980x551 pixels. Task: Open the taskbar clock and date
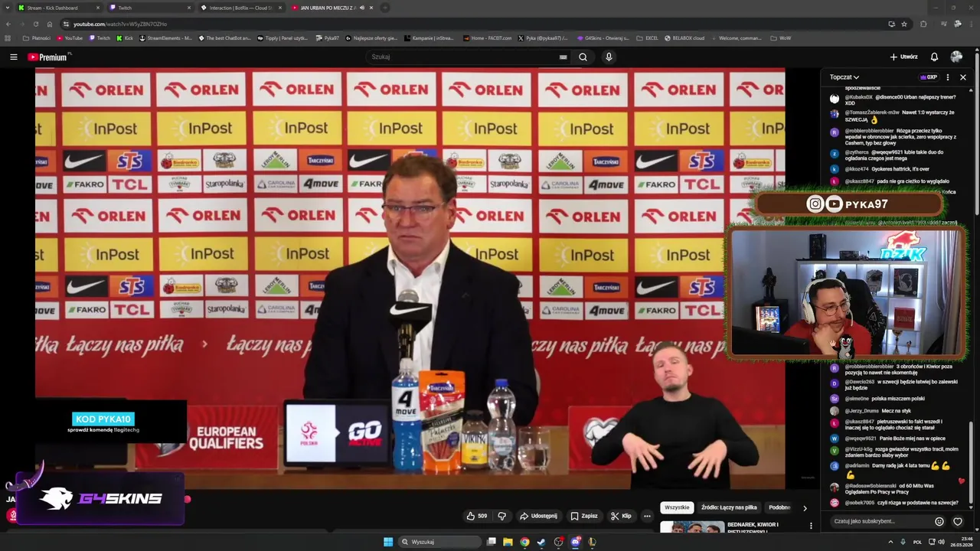coord(961,542)
